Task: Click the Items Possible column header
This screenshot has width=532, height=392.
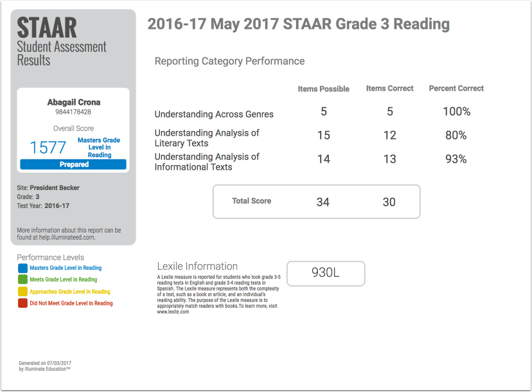Action: tap(324, 89)
